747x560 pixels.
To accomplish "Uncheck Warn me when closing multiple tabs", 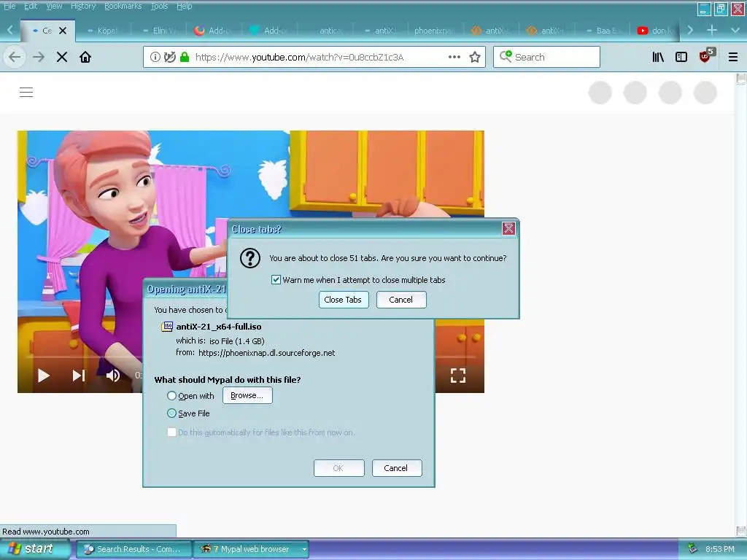I will [x=276, y=279].
